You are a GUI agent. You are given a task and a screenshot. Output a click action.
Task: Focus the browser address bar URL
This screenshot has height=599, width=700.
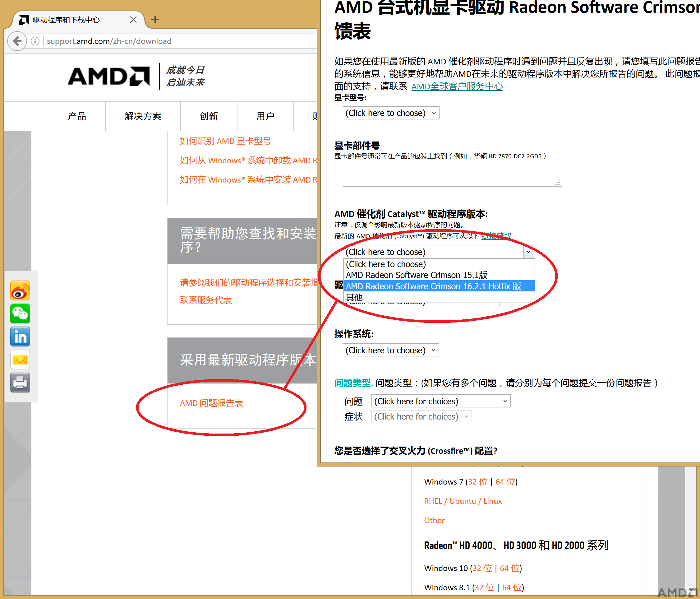[109, 41]
